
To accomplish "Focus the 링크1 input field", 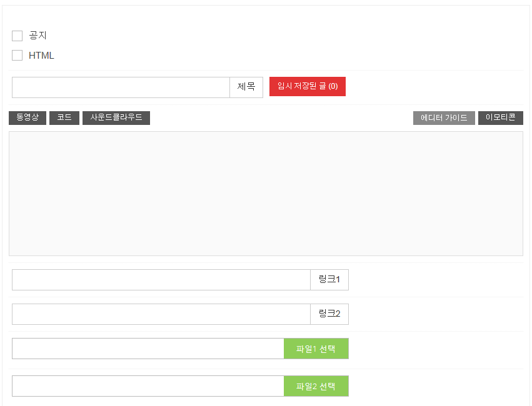I will [161, 280].
